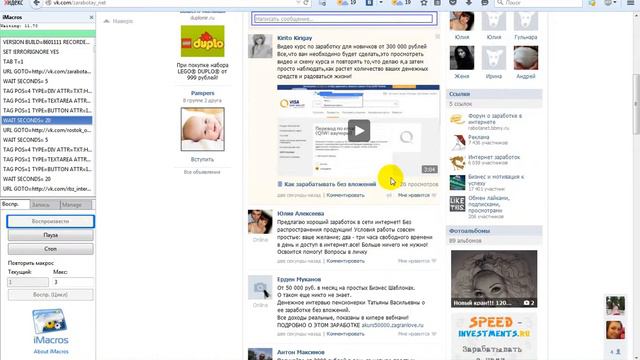
Task: Click the «Воспроизвести» play macro button
Action: click(51, 221)
